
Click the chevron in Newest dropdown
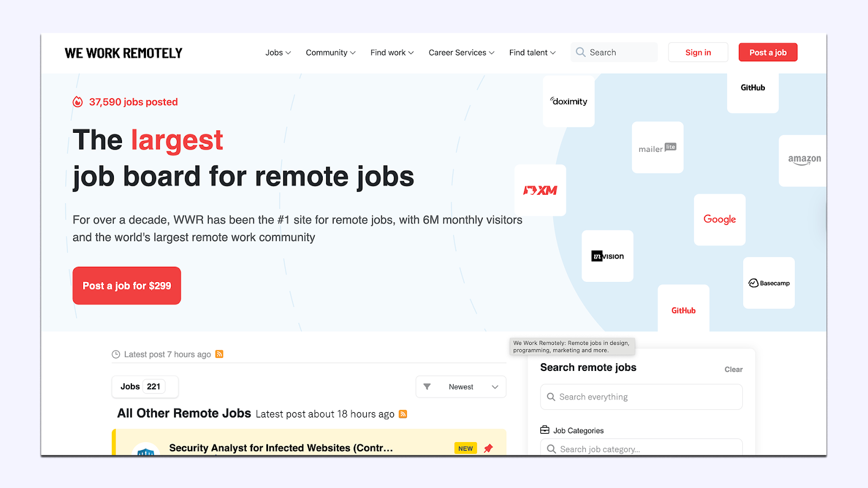[x=495, y=387]
